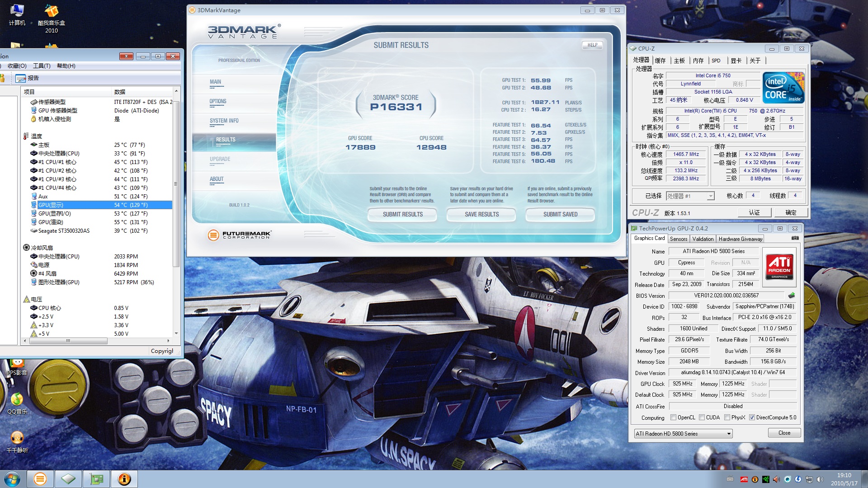This screenshot has width=868, height=488.
Task: Click the 确定 button in CPU-Z
Action: (791, 213)
